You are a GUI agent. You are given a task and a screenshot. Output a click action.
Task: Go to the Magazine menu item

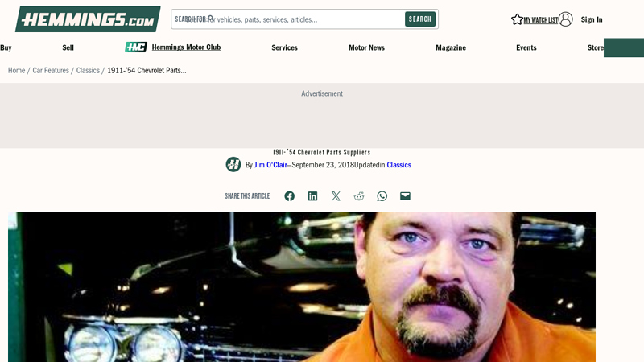[x=451, y=47]
